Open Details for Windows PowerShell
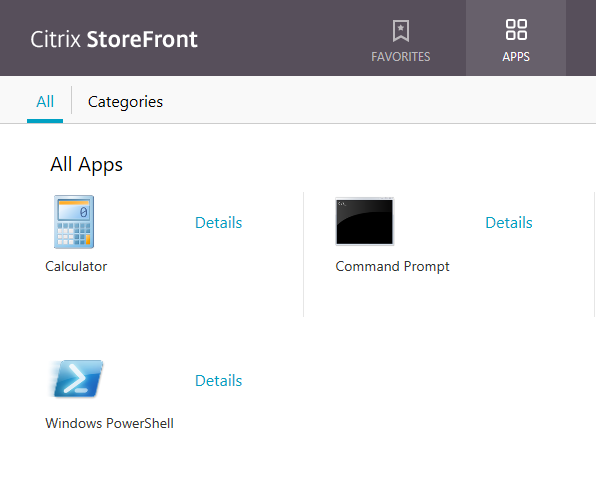Screen dimensions: 596x479 (218, 381)
